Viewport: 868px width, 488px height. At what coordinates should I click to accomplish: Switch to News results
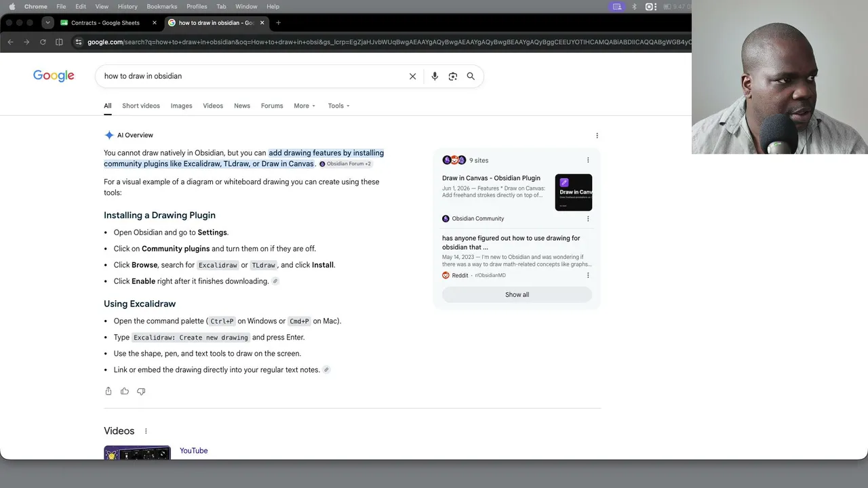coord(242,106)
